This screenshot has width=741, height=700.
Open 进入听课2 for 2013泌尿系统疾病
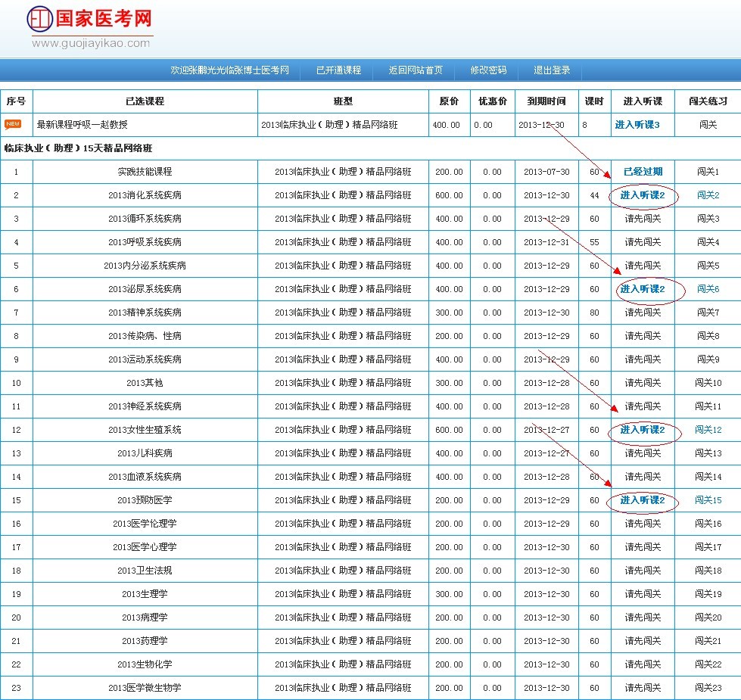click(x=643, y=289)
